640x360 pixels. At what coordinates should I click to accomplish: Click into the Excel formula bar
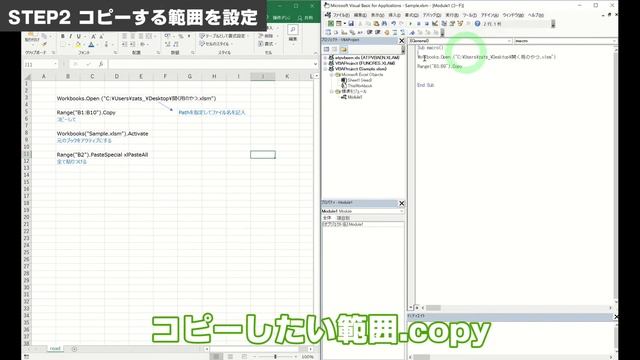[x=210, y=64]
